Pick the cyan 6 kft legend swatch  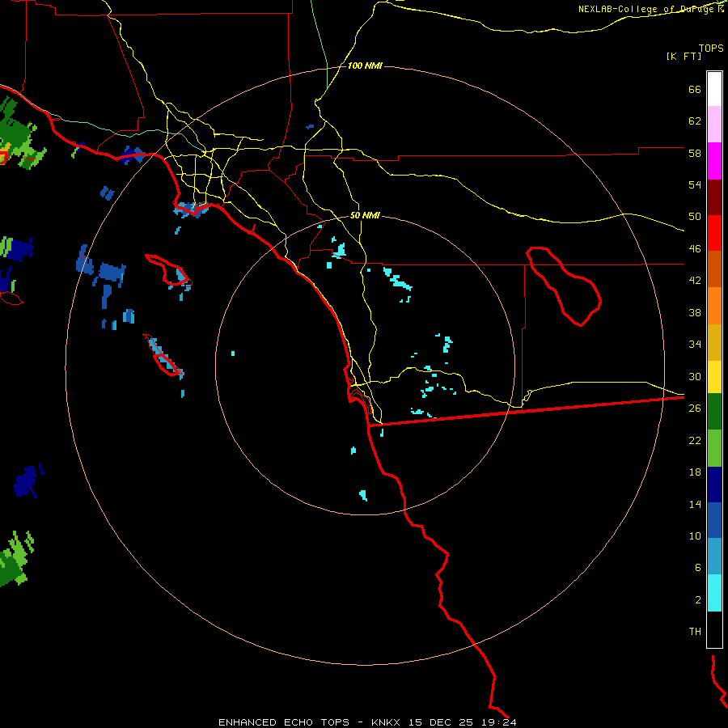click(714, 593)
